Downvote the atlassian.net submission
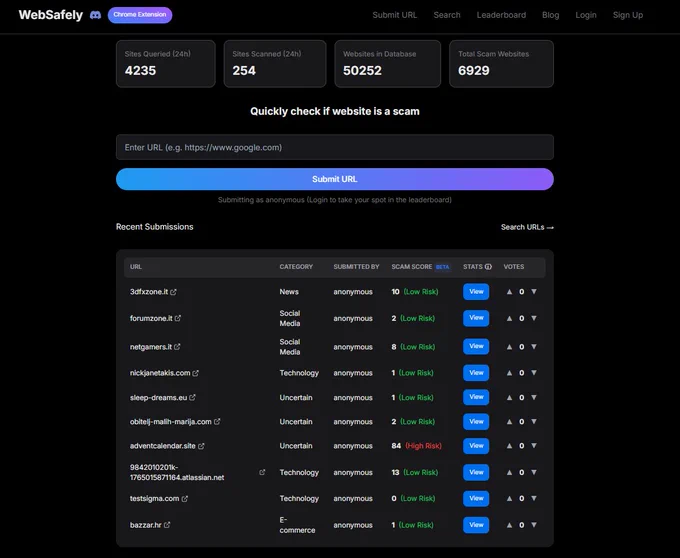The image size is (680, 558). click(534, 472)
